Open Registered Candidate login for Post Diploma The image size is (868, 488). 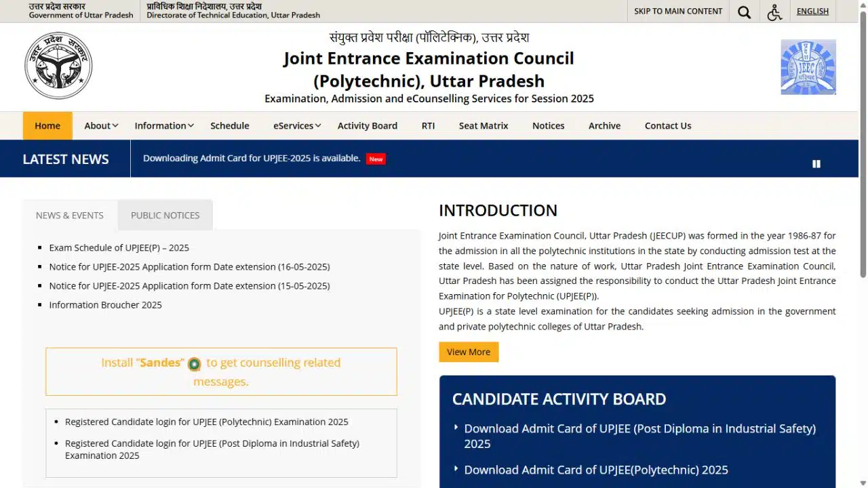(212, 449)
